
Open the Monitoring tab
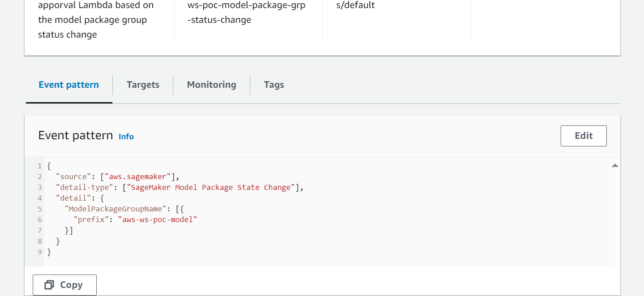211,84
